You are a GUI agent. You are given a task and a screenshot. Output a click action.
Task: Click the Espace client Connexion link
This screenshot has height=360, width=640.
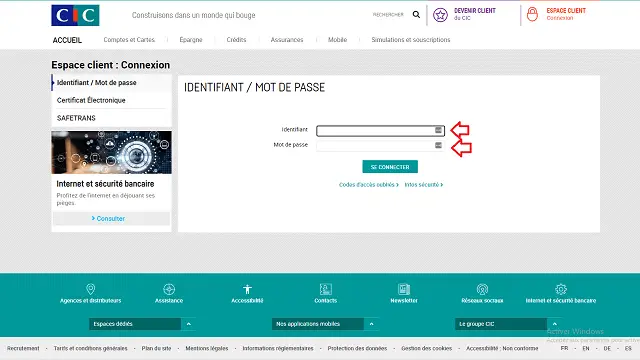coord(566,14)
